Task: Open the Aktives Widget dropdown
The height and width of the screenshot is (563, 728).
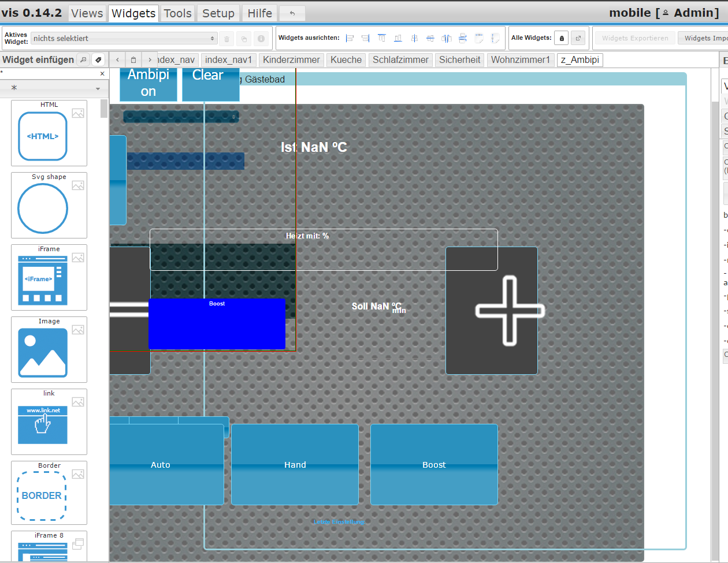Action: tap(124, 38)
